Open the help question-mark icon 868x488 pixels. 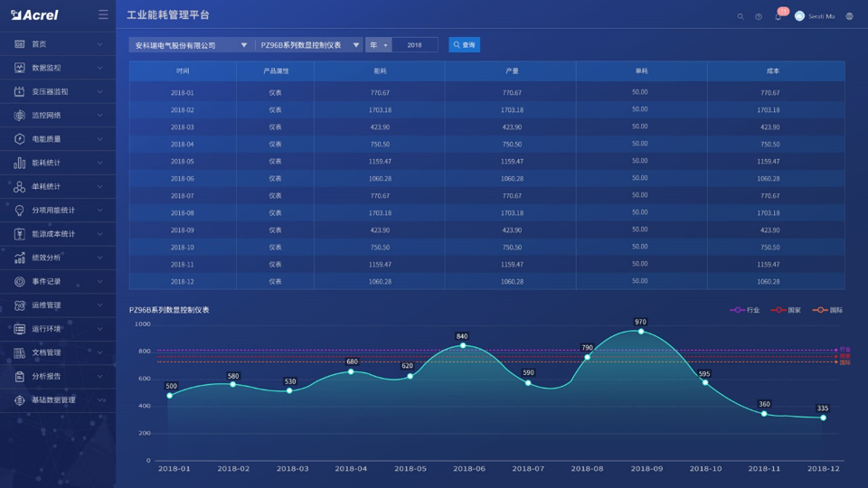click(759, 16)
